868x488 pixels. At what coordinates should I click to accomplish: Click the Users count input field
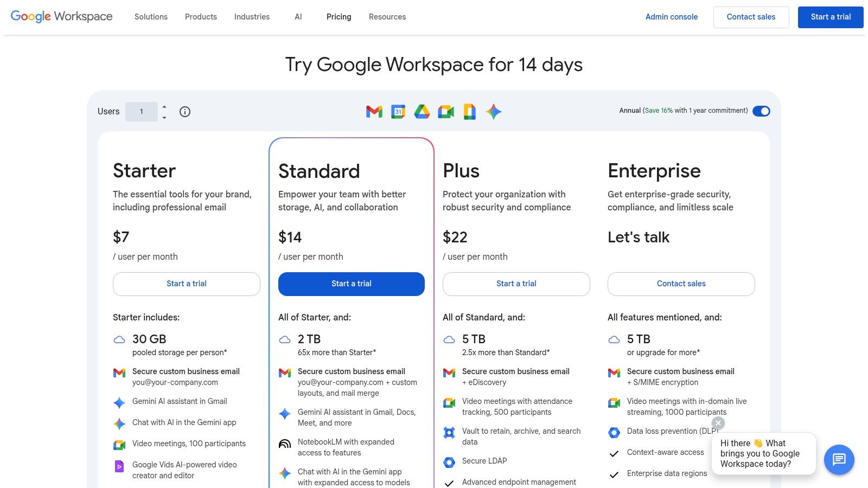click(142, 112)
